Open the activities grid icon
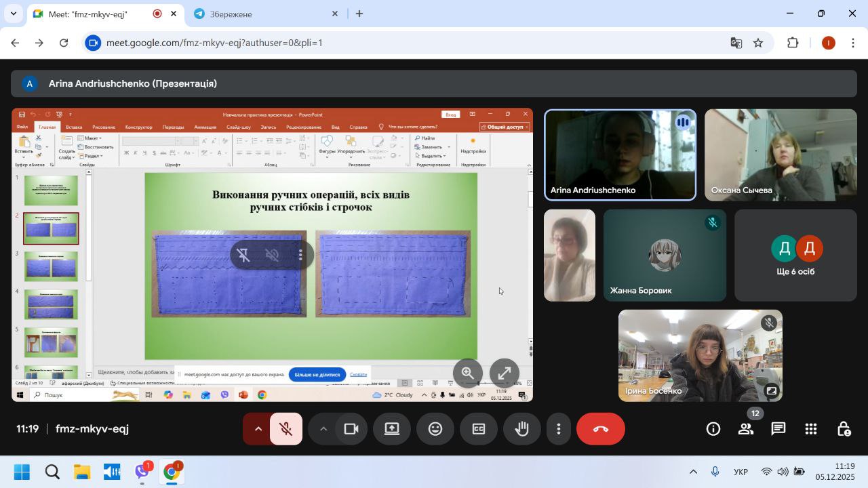Image resolution: width=868 pixels, height=488 pixels. 811,429
